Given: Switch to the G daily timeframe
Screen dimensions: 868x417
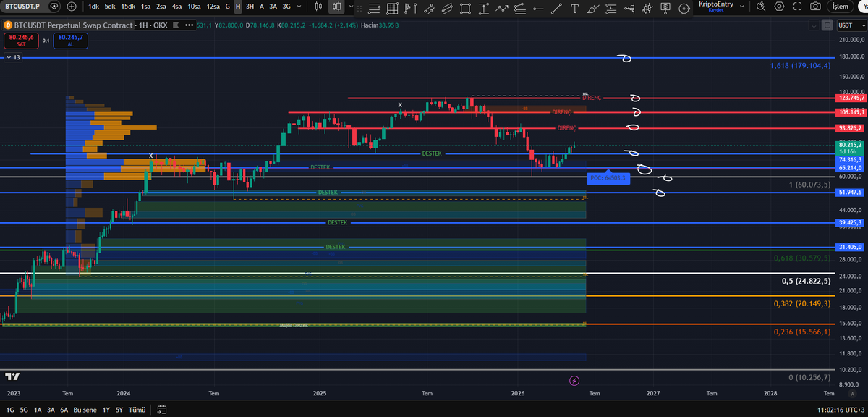Looking at the screenshot, I should coord(227,7).
